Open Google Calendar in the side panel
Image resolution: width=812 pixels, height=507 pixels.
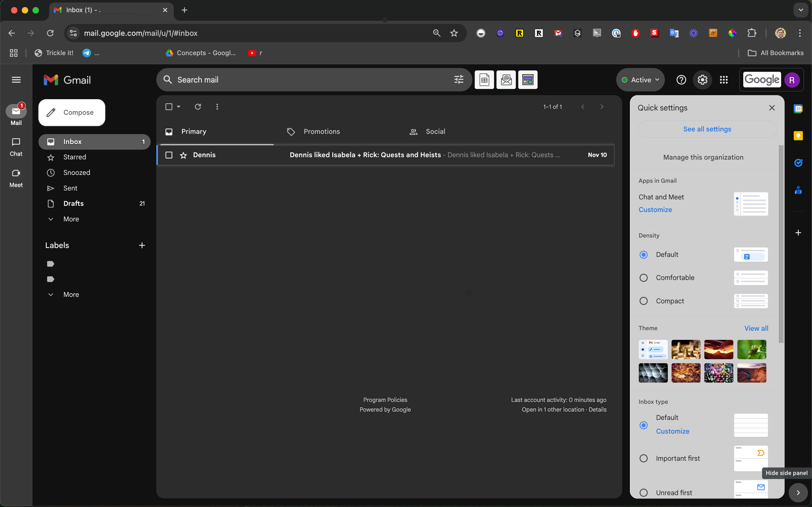click(798, 108)
